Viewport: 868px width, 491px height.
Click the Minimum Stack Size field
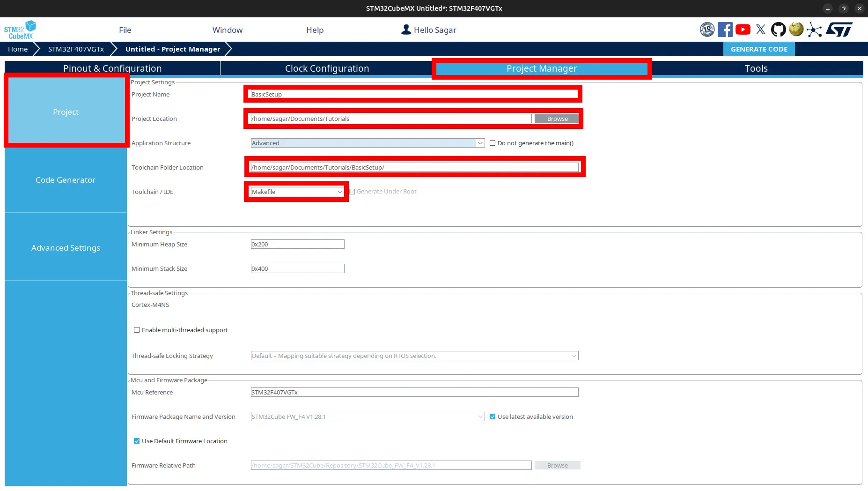click(x=297, y=268)
